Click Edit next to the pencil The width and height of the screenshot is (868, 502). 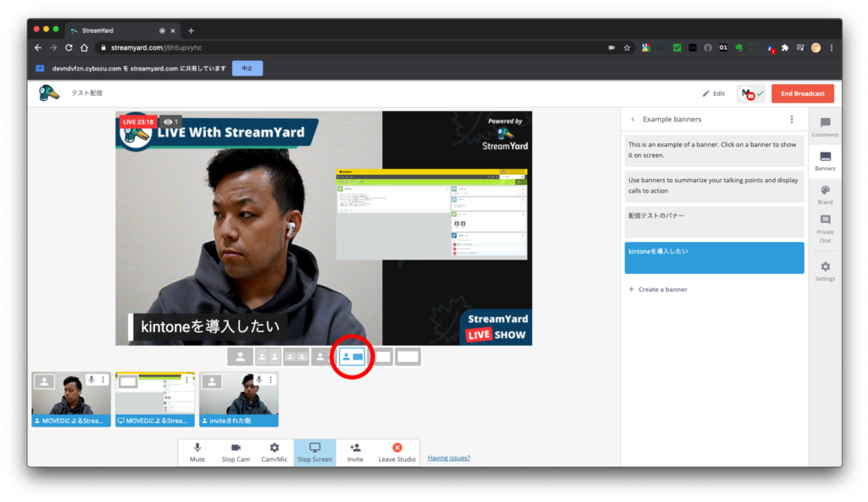[714, 93]
